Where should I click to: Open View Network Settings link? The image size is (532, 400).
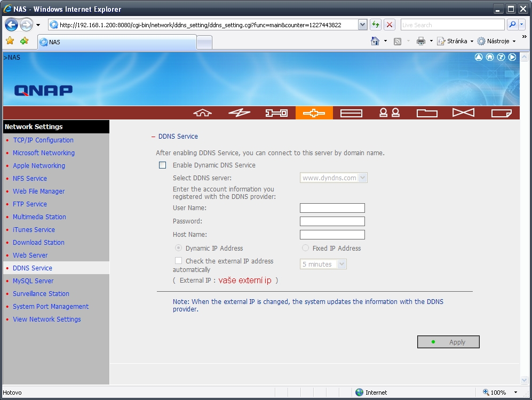(47, 319)
